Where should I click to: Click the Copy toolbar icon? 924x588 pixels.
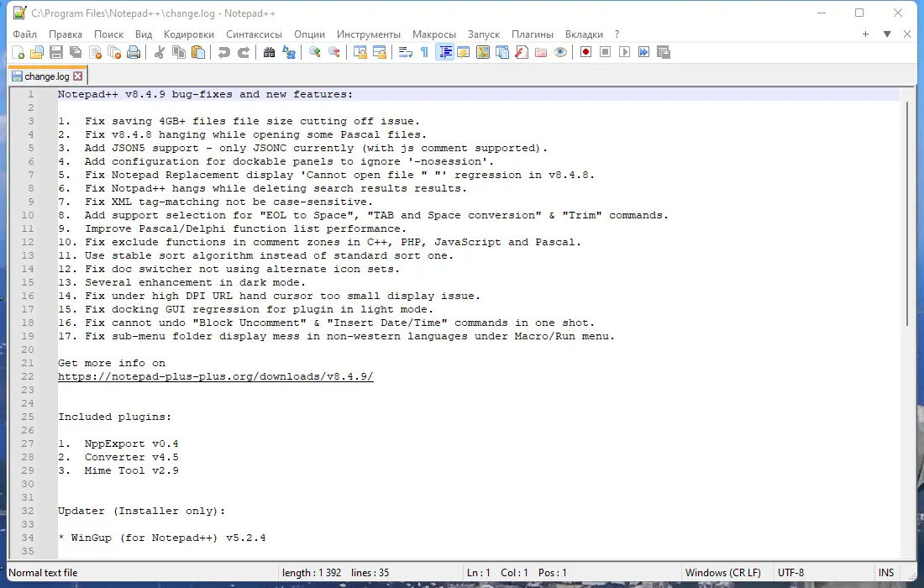[x=179, y=52]
